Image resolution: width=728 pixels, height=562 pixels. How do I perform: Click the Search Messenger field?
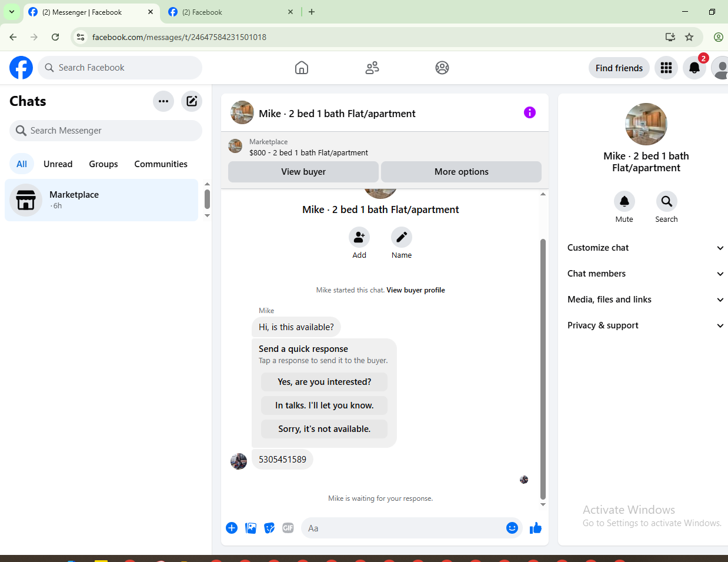(106, 131)
